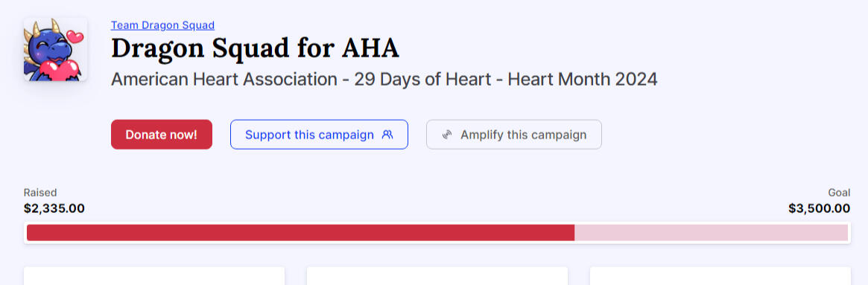Click the American Heart Association subtitle text
Screen dimensions: 868x285
[224, 79]
